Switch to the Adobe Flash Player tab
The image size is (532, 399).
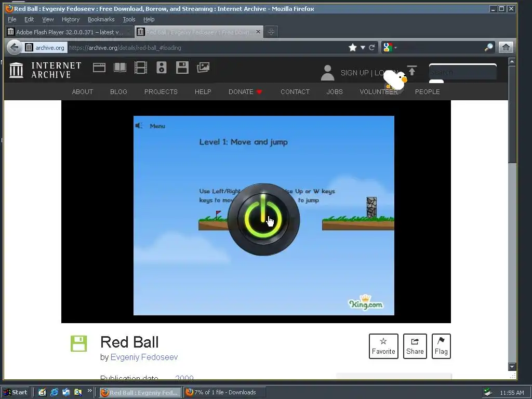pyautogui.click(x=69, y=32)
